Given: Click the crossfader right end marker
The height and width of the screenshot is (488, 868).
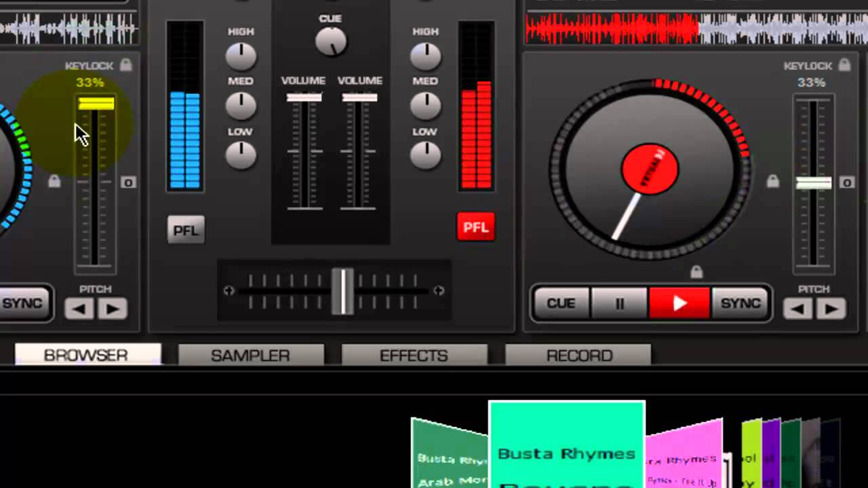Looking at the screenshot, I should click(x=439, y=291).
